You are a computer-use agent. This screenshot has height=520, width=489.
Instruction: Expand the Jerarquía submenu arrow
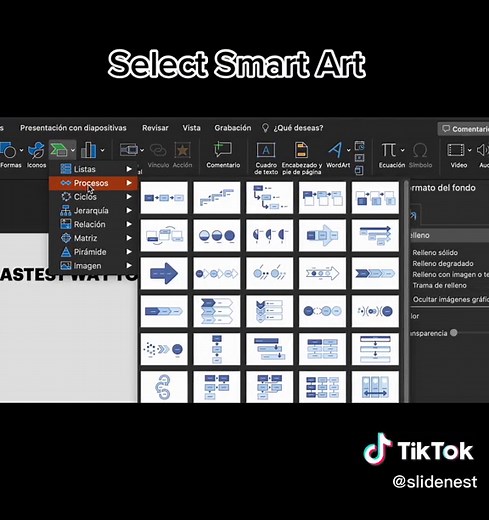pos(129,210)
